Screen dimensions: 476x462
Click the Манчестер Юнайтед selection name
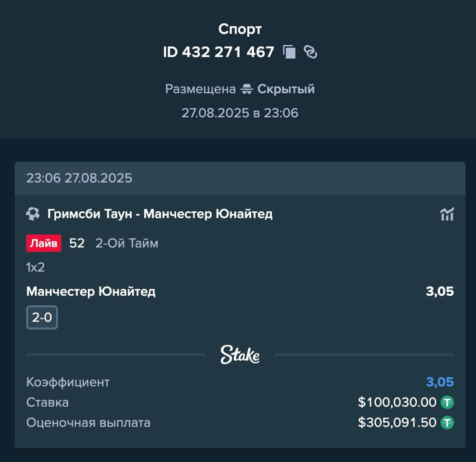coord(91,291)
